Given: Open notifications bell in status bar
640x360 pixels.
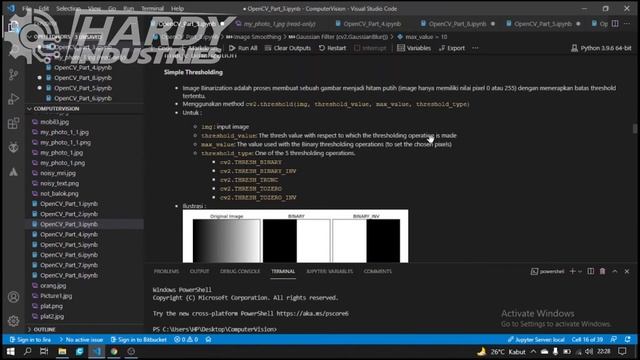Looking at the screenshot, I should click(628, 340).
